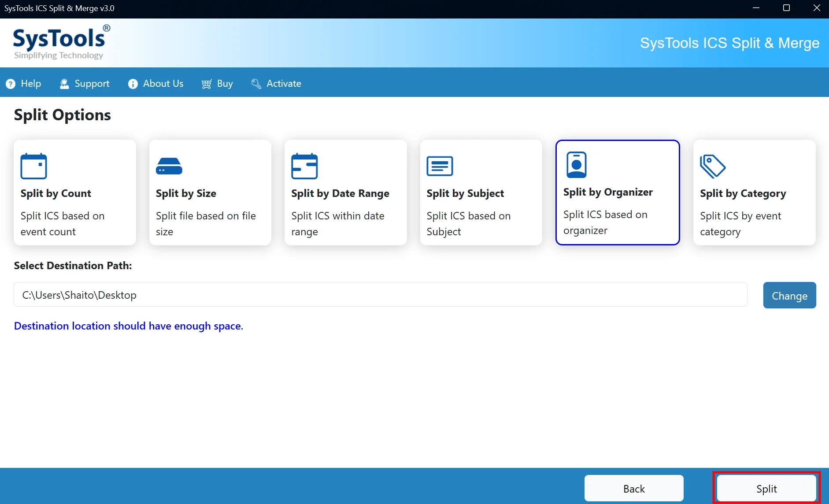The width and height of the screenshot is (829, 504).
Task: Click the Split by Count calendar icon
Action: [34, 166]
